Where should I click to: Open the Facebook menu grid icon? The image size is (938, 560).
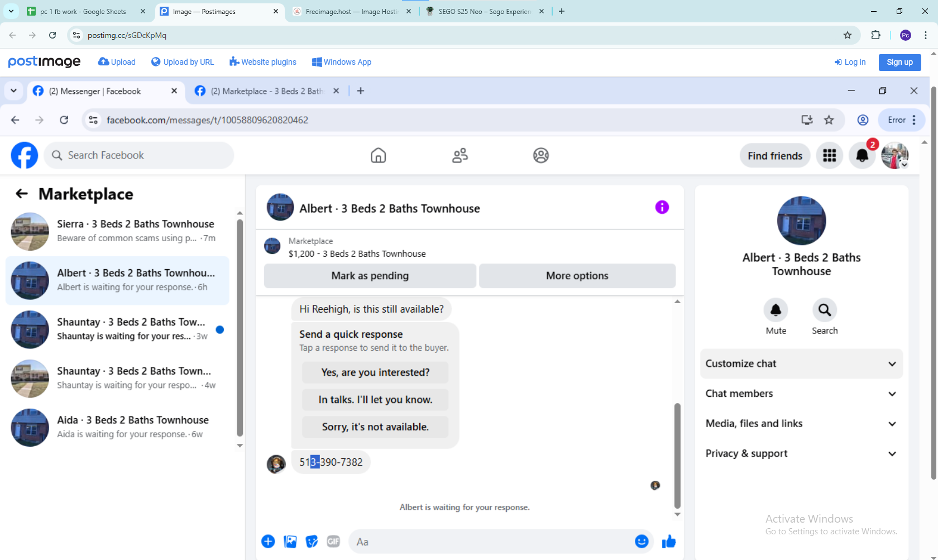coord(830,155)
